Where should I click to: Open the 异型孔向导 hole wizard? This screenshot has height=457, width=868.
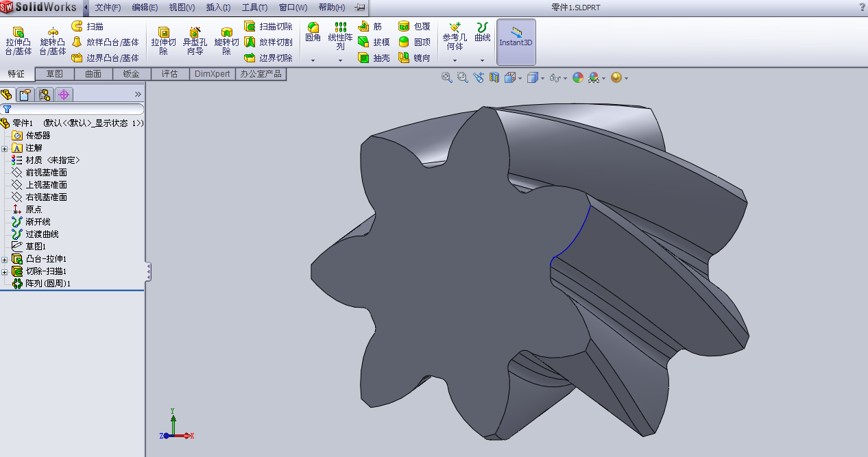pos(195,40)
